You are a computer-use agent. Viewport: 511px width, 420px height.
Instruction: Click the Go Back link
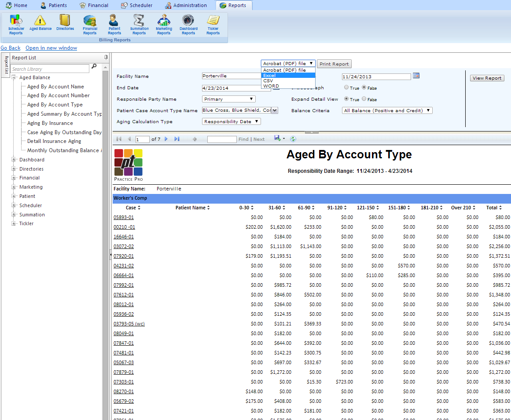(x=11, y=48)
